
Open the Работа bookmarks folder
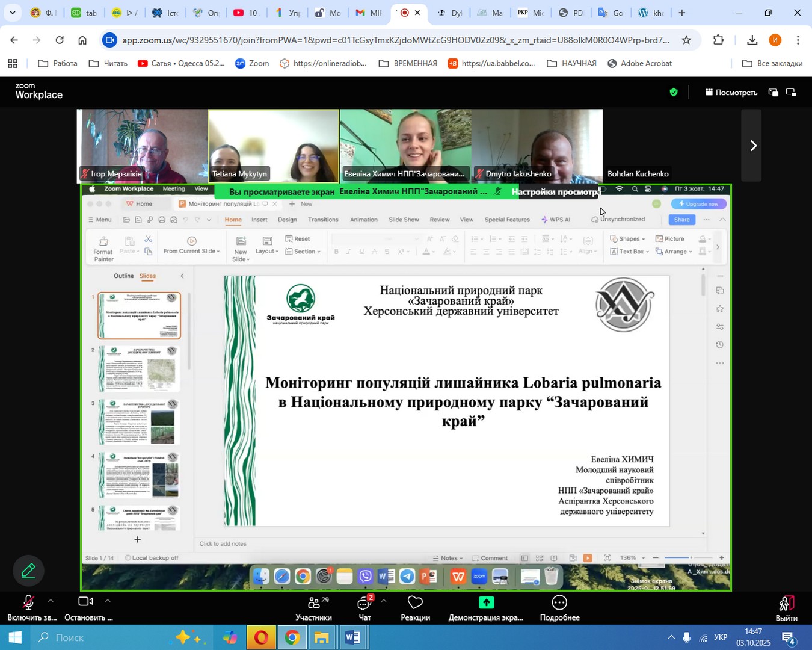(x=58, y=63)
